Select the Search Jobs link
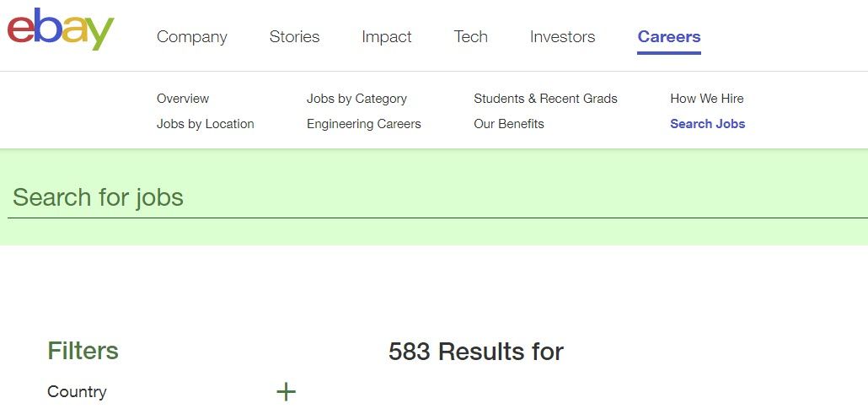Image resolution: width=868 pixels, height=414 pixels. click(708, 124)
